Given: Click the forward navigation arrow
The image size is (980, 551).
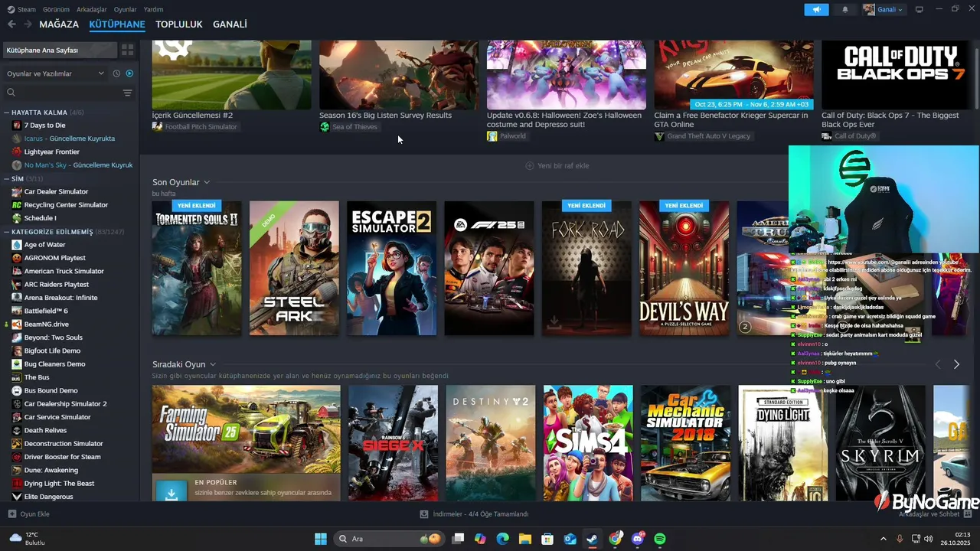Looking at the screenshot, I should (28, 24).
